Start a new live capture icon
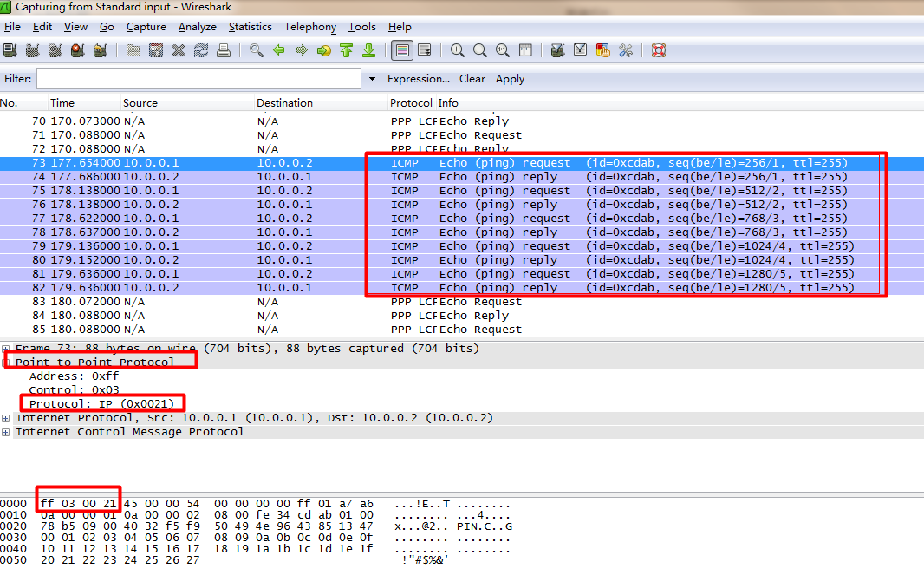The width and height of the screenshot is (924, 575). pyautogui.click(x=55, y=50)
